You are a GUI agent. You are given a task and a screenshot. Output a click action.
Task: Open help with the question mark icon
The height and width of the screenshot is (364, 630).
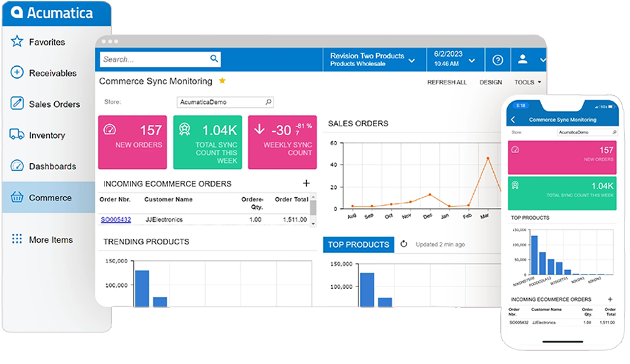pos(498,60)
